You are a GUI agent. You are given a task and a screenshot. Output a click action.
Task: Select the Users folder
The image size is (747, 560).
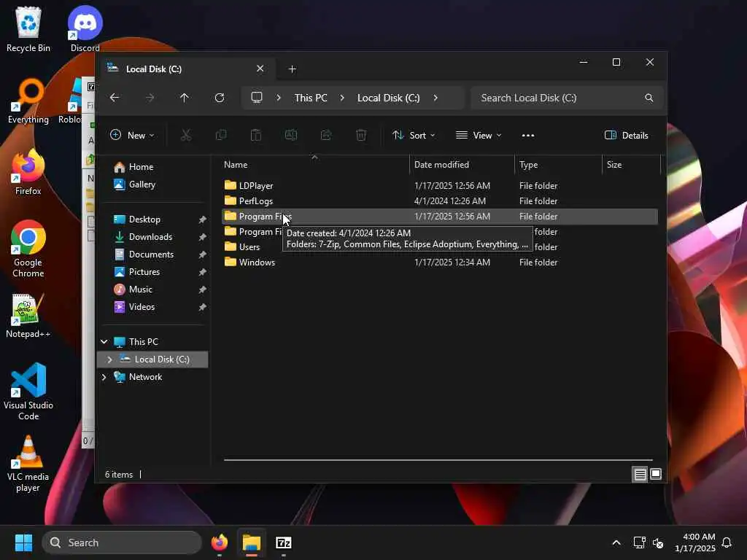pos(249,247)
